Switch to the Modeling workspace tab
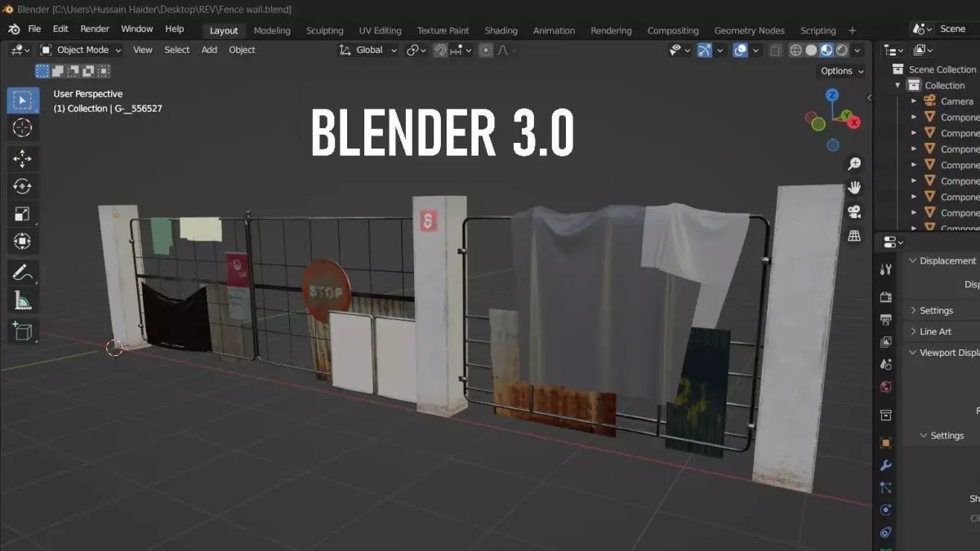 pos(272,30)
